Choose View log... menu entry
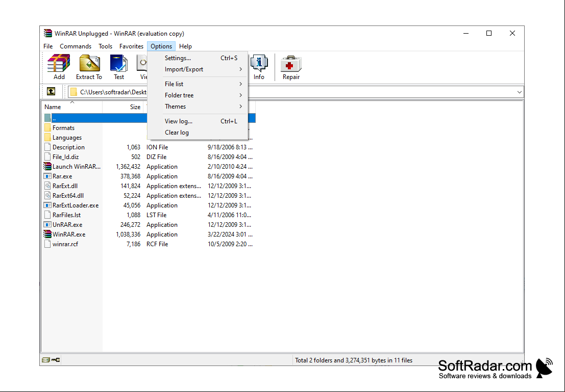 pos(198,121)
